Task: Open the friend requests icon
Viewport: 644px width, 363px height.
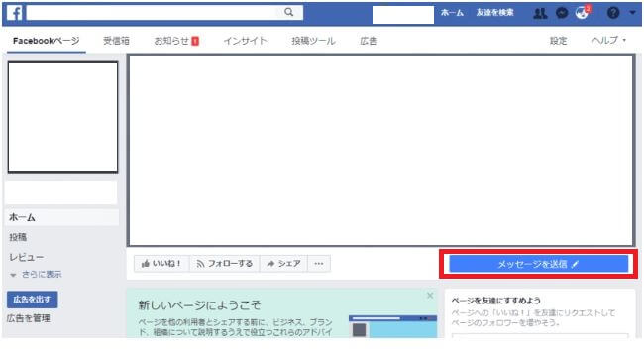Action: (x=540, y=13)
